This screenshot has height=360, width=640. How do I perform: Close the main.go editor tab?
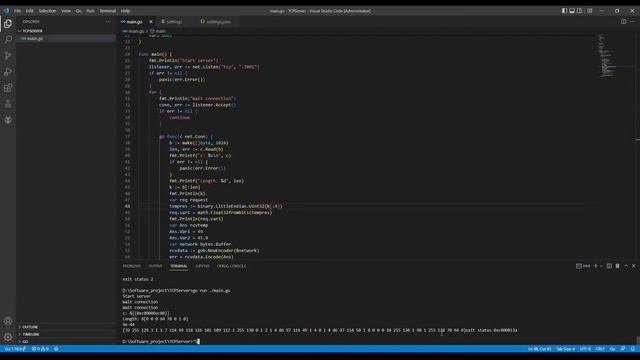click(x=151, y=22)
